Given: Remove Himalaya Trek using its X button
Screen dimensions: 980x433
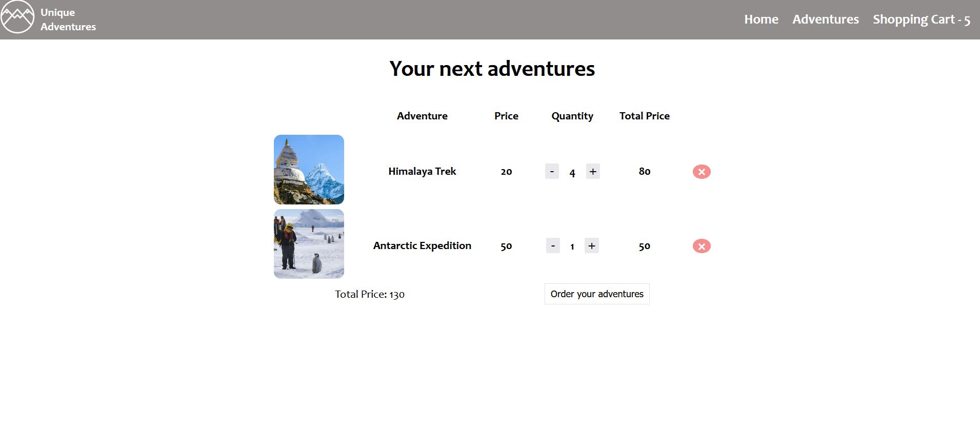Looking at the screenshot, I should (x=702, y=172).
